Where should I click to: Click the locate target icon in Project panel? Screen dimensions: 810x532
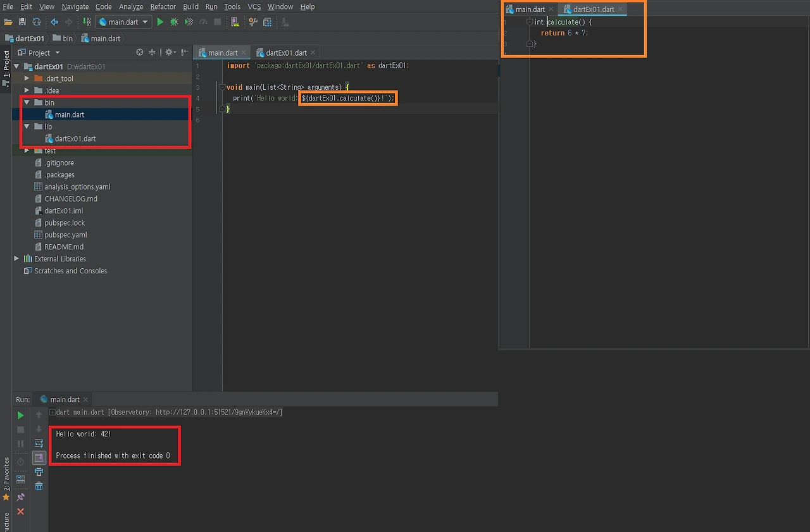click(140, 53)
